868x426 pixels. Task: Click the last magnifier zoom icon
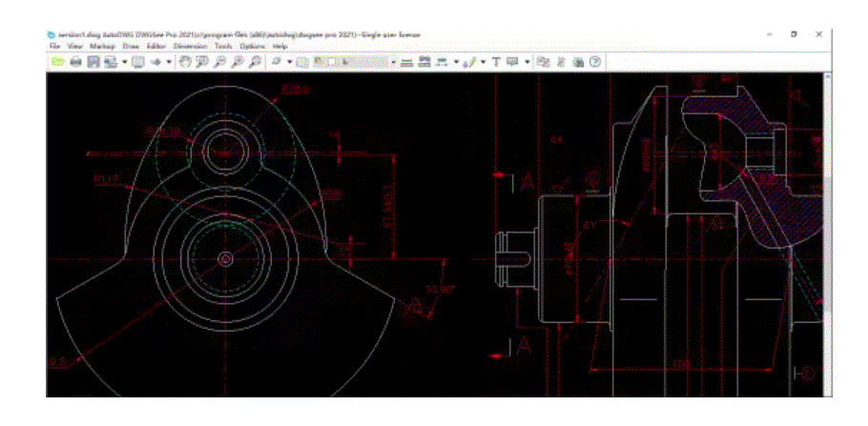tap(255, 61)
